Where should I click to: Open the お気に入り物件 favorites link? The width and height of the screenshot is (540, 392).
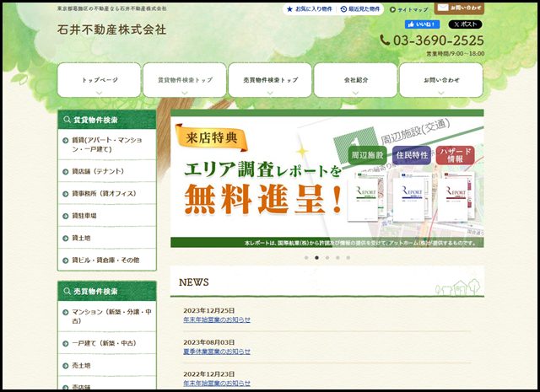coord(309,9)
